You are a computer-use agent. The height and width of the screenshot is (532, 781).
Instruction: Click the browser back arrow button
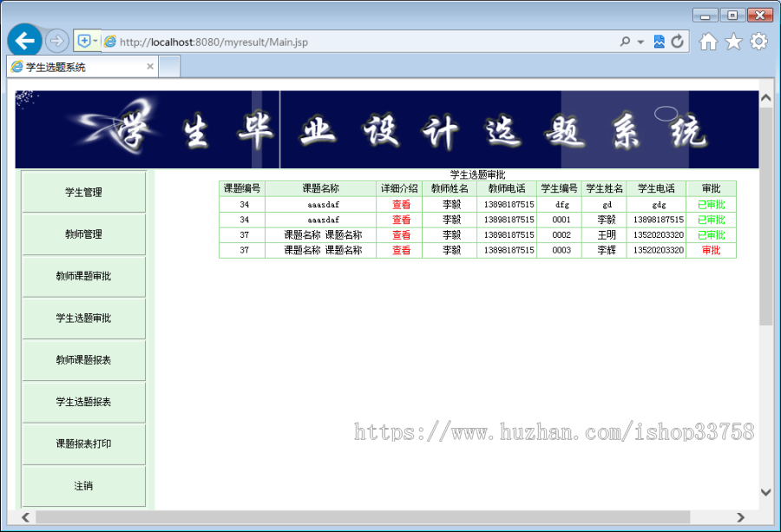coord(24,40)
